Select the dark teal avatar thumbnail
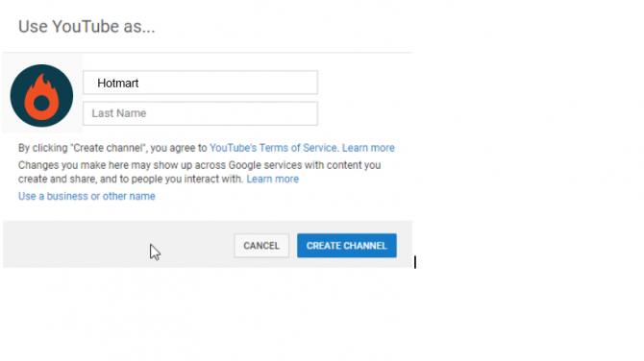Screen dimensions: 644x361 [x=41, y=96]
